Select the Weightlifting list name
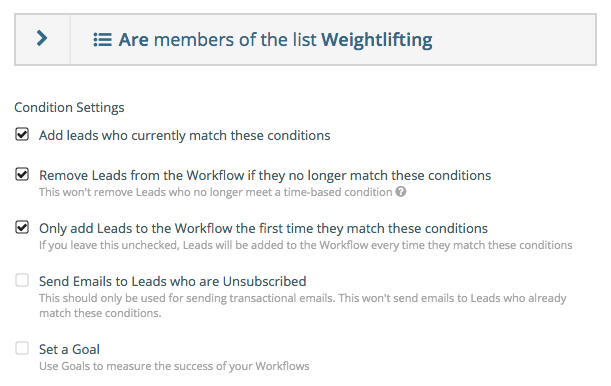 [376, 40]
